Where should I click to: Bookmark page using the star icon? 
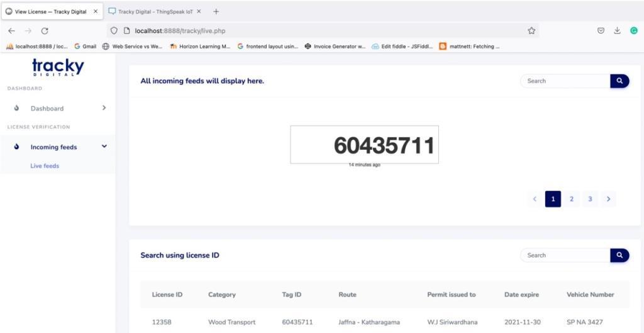click(531, 31)
